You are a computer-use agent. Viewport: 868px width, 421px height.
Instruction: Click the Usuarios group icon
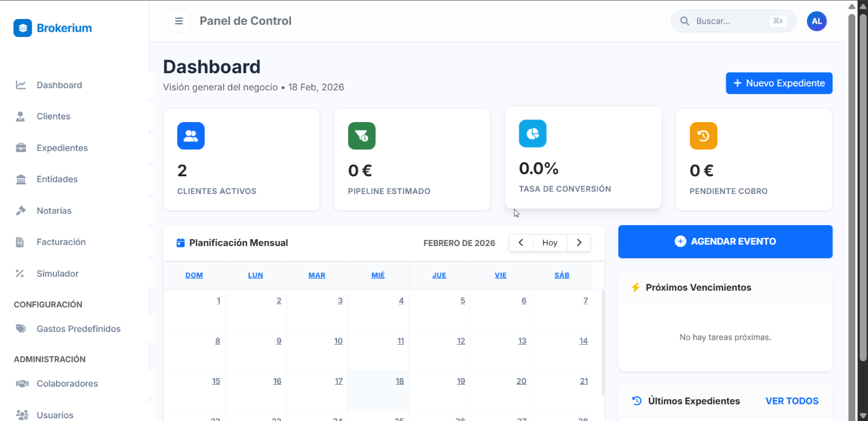(22, 415)
